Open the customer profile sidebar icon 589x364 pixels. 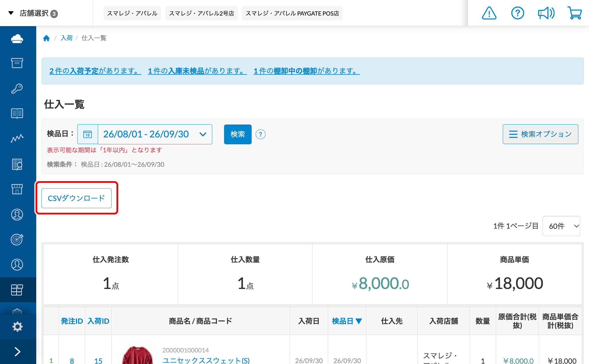click(17, 214)
